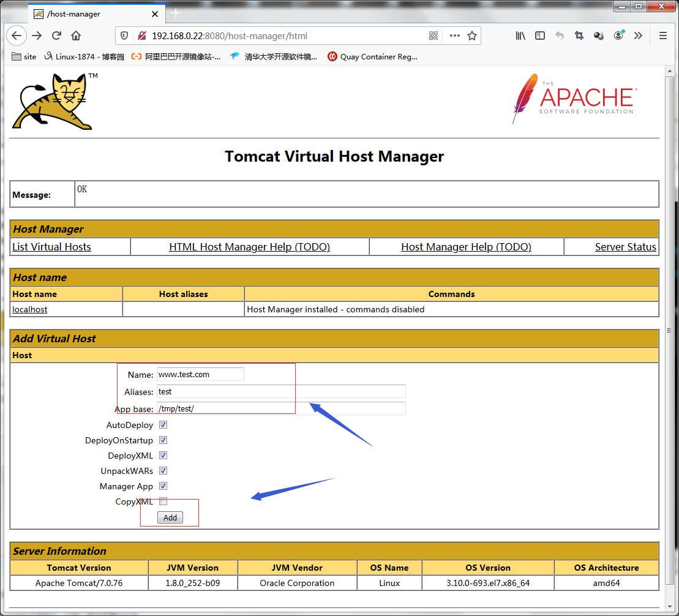Screen dimensions: 679x616
Task: Enable the CopyXML checkbox
Action: (163, 501)
